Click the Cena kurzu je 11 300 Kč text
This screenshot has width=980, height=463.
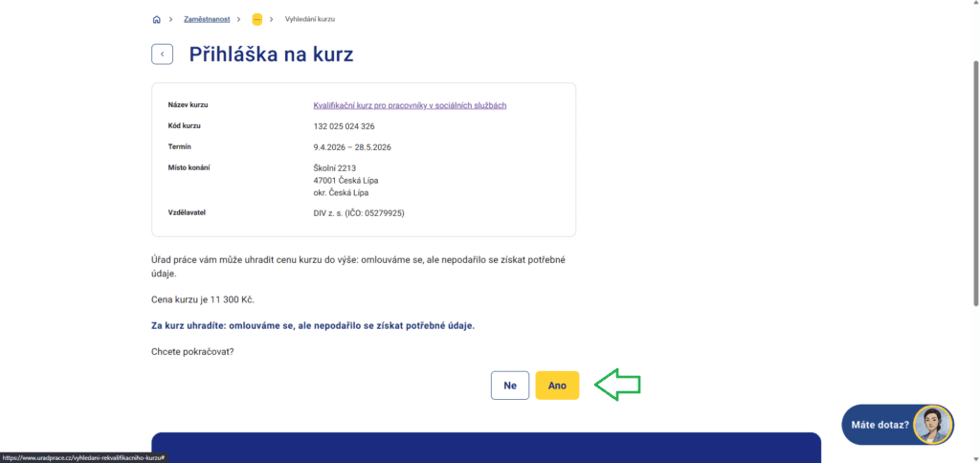(x=203, y=300)
